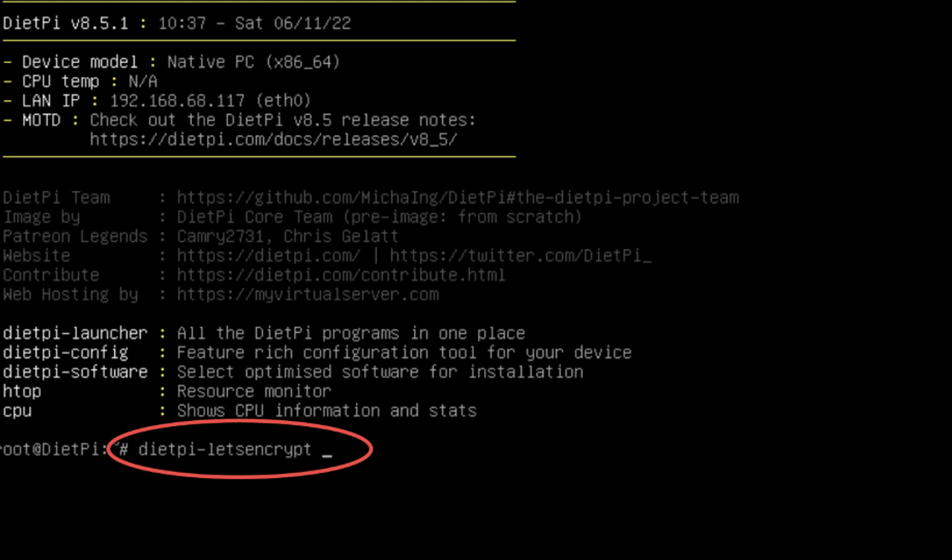The width and height of the screenshot is (952, 560).
Task: Open the DietPi GitHub project team link
Action: coord(458,198)
